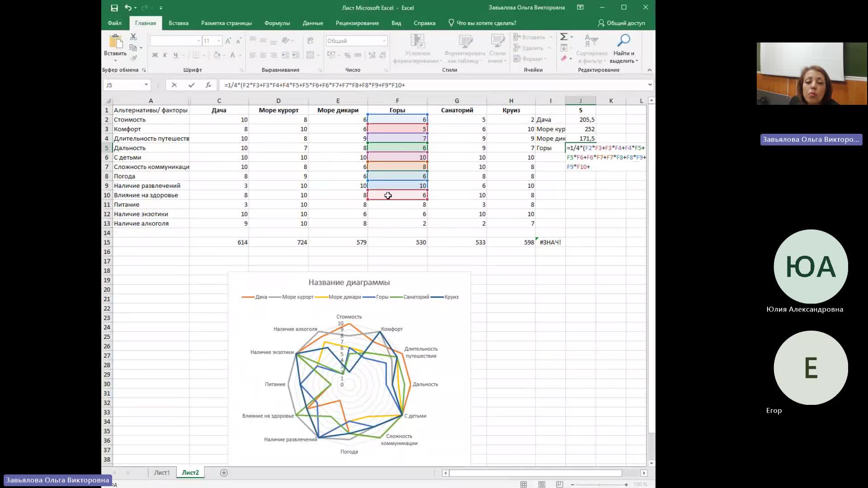Click the fill color bucket icon

coord(217,55)
